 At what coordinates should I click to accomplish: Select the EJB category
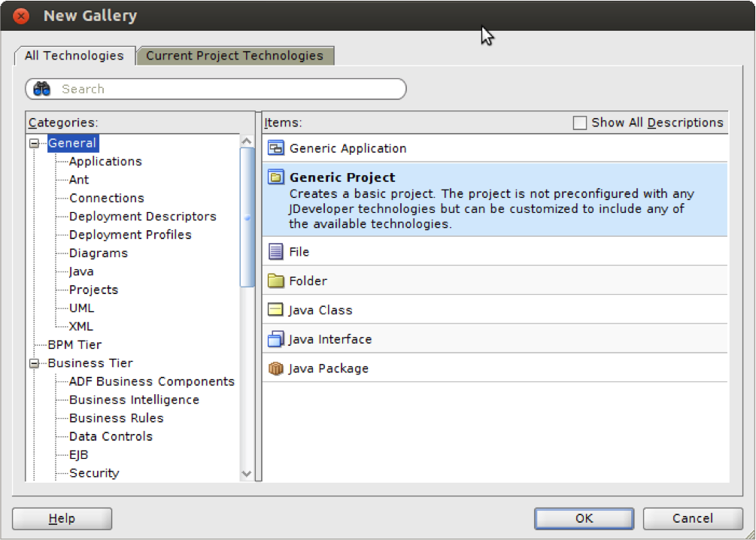tap(78, 455)
